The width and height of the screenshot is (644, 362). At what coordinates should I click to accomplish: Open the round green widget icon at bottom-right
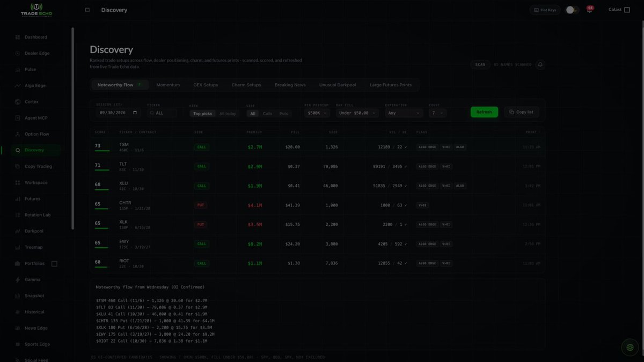coord(630,347)
